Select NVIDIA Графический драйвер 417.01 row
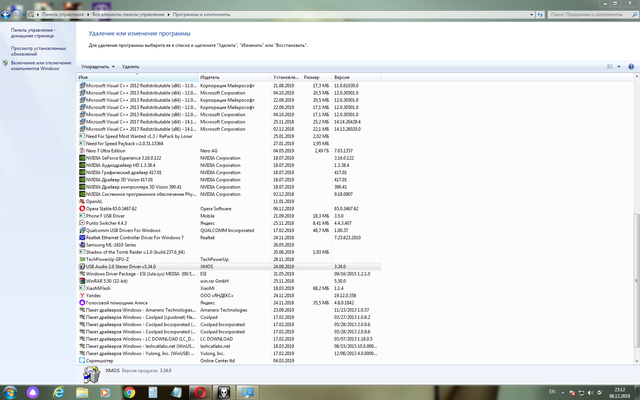640x400 pixels. click(229, 172)
